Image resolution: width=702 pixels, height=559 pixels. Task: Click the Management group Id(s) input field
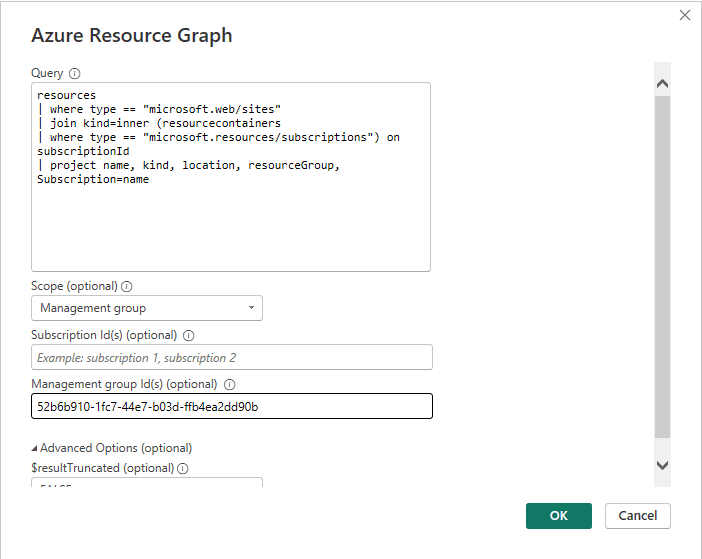tap(232, 406)
